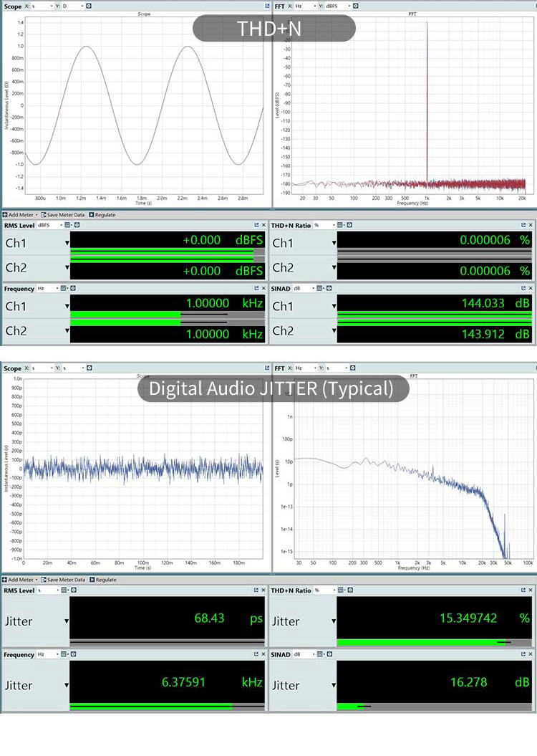The width and height of the screenshot is (537, 756).
Task: Pop out the upper SINAD meter panel
Action: click(x=523, y=289)
